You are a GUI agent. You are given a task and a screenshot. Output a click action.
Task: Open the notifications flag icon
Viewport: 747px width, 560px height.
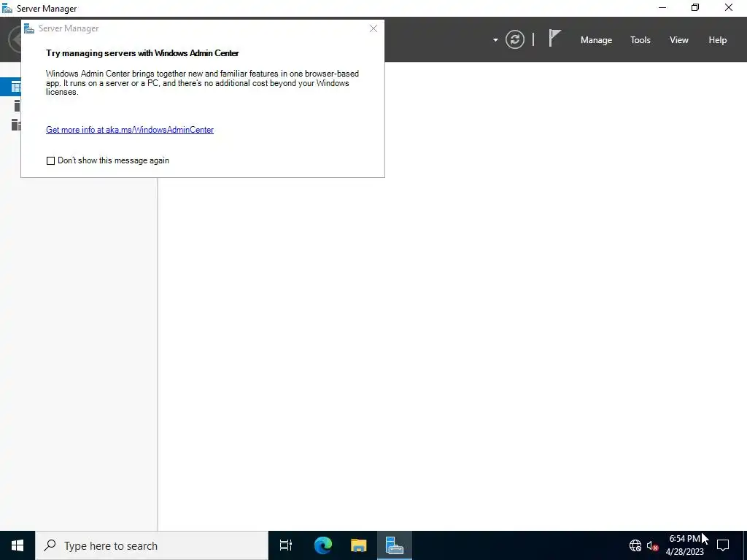(554, 39)
